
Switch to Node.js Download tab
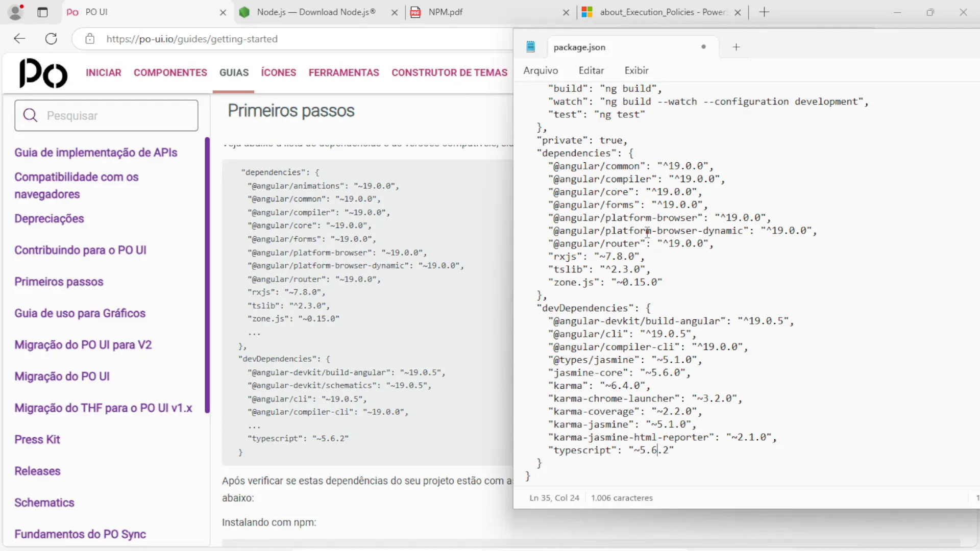(315, 12)
